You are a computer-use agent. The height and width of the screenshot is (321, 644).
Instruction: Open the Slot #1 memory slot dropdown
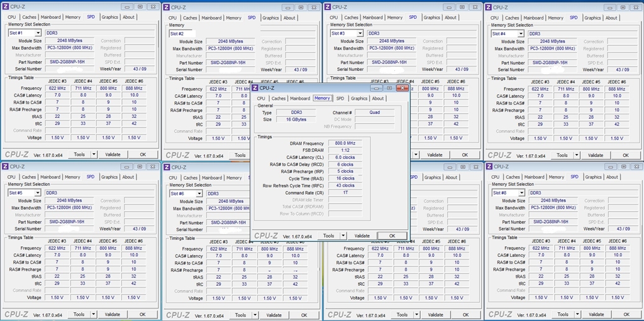coord(38,33)
